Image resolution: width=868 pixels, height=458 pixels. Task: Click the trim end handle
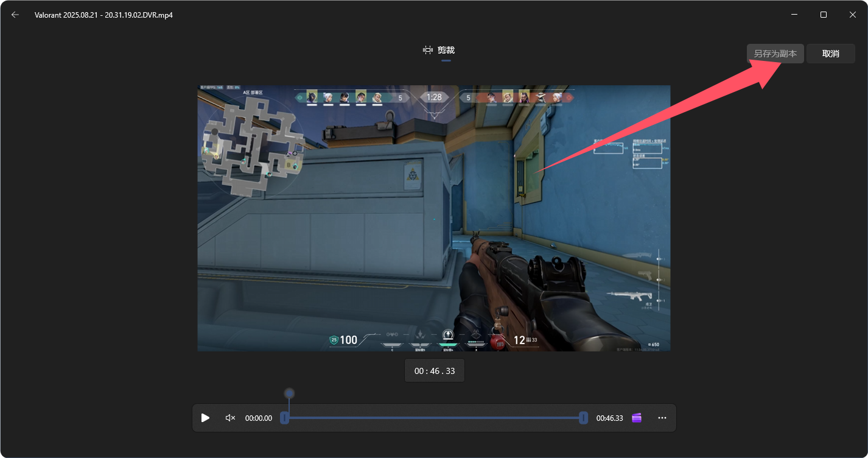click(583, 418)
